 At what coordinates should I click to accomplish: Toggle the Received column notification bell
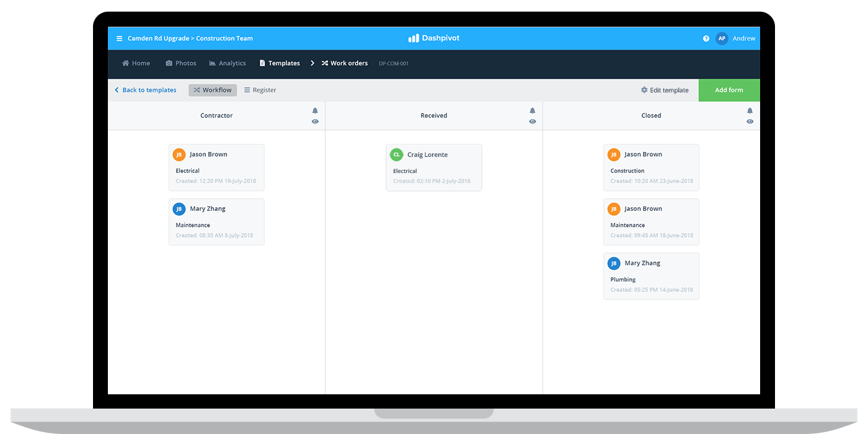pyautogui.click(x=533, y=111)
